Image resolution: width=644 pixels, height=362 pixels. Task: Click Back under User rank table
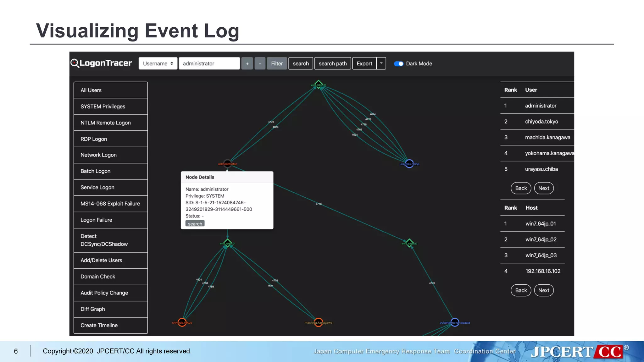pyautogui.click(x=521, y=188)
